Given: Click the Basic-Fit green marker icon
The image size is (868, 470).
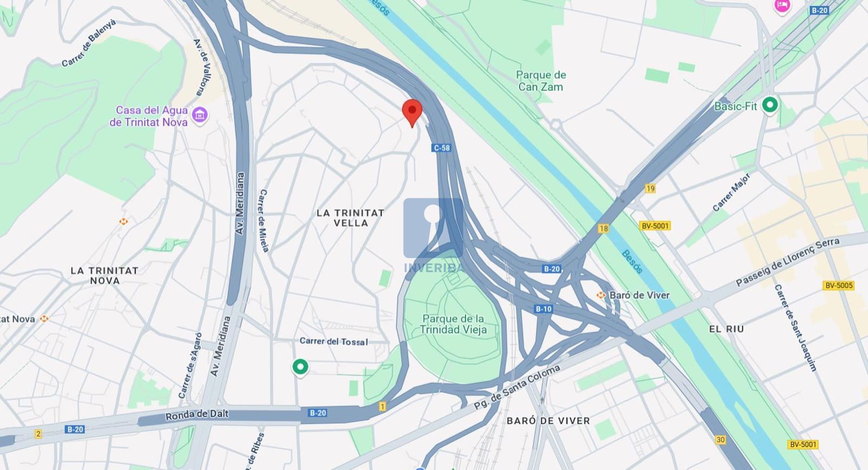Looking at the screenshot, I should pos(770,105).
